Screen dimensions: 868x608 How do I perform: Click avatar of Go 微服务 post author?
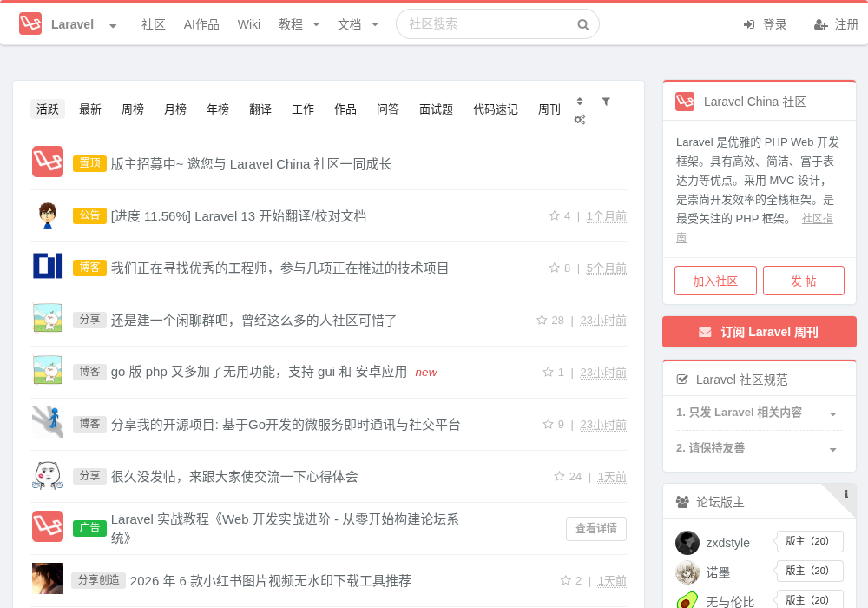tap(48, 422)
